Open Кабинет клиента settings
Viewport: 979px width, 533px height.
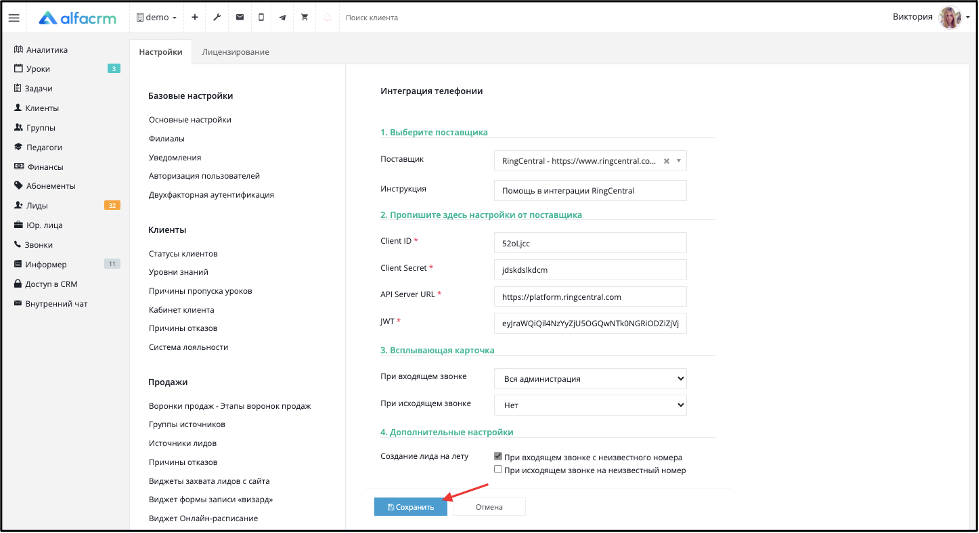click(181, 310)
